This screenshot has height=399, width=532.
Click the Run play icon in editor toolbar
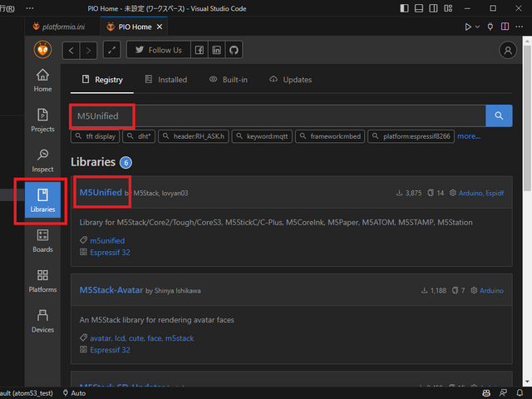[x=468, y=27]
